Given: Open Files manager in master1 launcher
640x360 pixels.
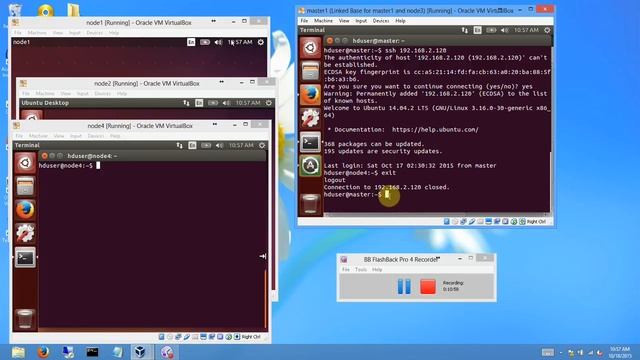Looking at the screenshot, I should [x=310, y=71].
